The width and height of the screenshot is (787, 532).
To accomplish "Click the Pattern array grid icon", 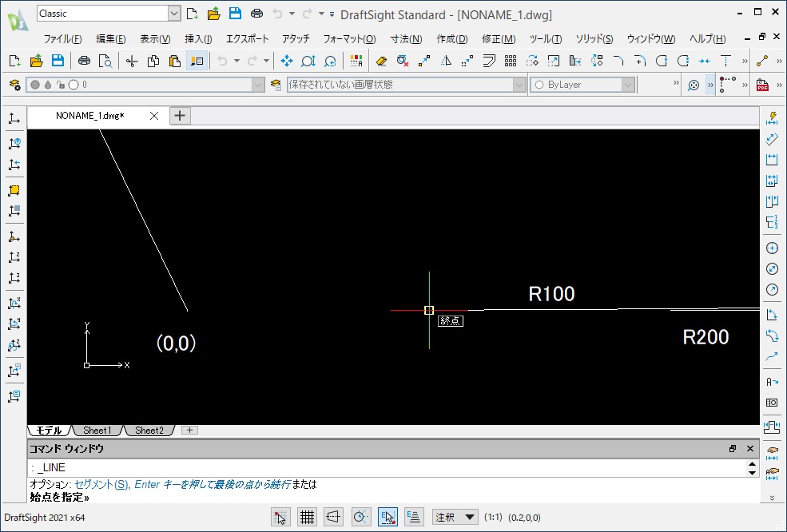I will pyautogui.click(x=511, y=62).
